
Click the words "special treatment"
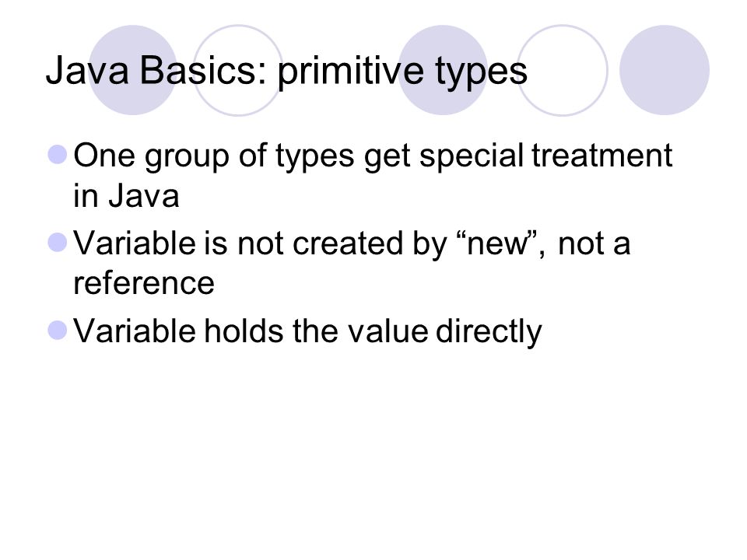[546, 156]
